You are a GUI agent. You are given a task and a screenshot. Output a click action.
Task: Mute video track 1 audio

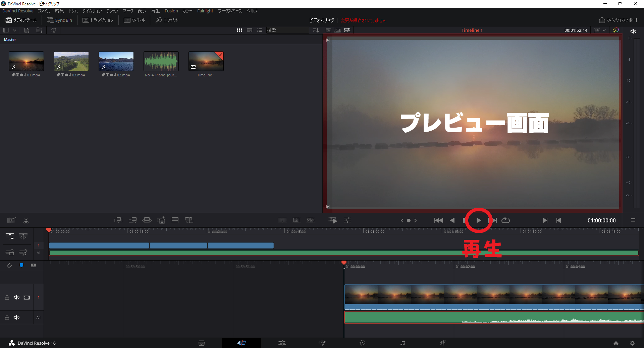coord(16,297)
